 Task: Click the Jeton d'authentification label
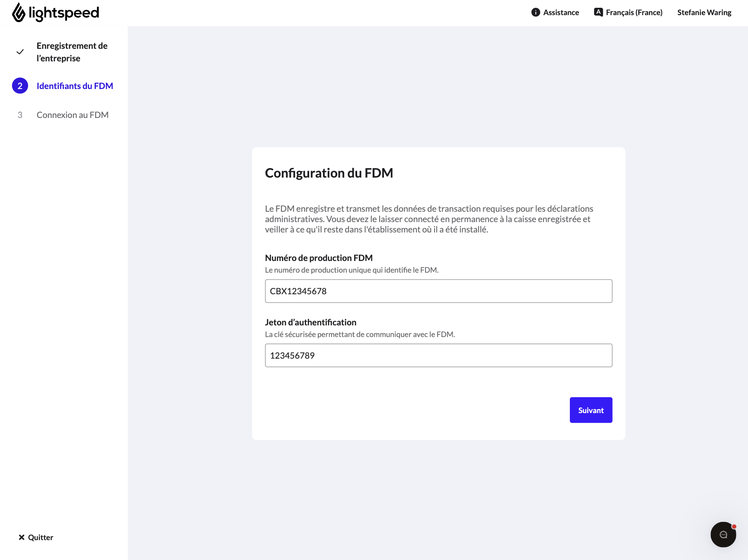pos(310,322)
